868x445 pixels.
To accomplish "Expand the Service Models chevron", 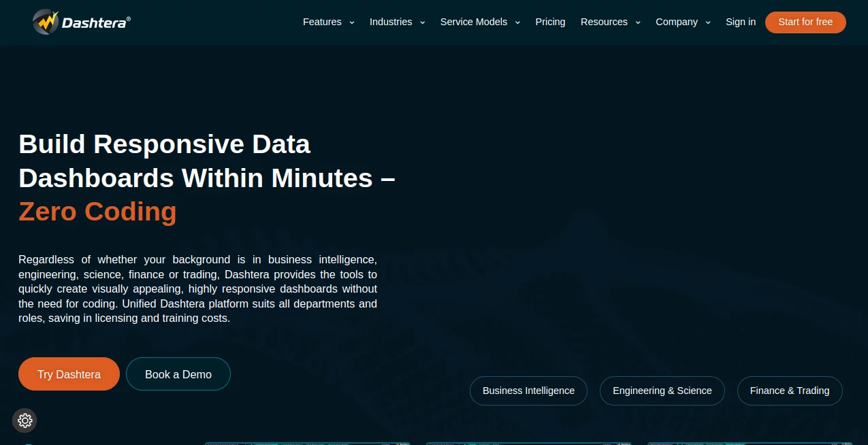I will (517, 22).
